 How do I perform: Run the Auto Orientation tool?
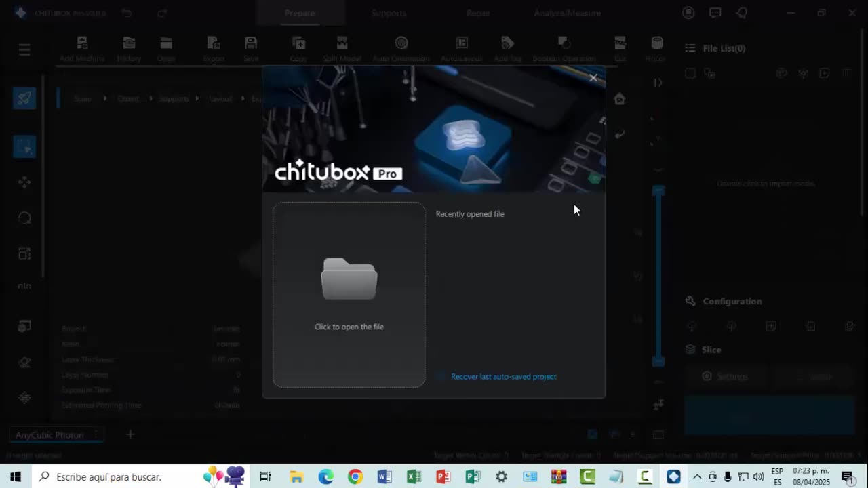401,49
